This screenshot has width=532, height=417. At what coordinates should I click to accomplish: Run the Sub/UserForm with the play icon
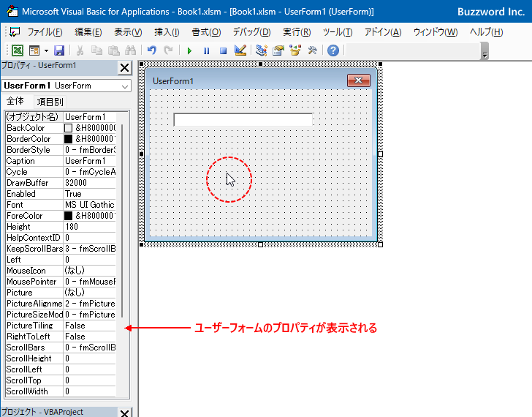[189, 51]
